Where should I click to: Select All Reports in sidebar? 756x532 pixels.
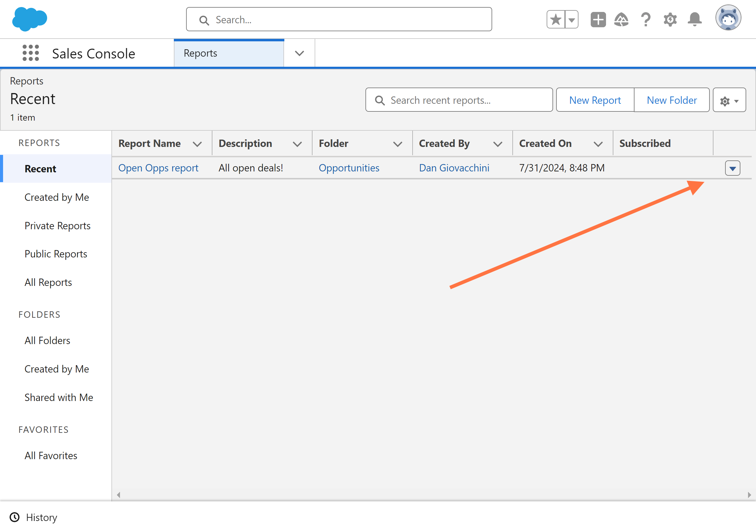[x=48, y=282]
